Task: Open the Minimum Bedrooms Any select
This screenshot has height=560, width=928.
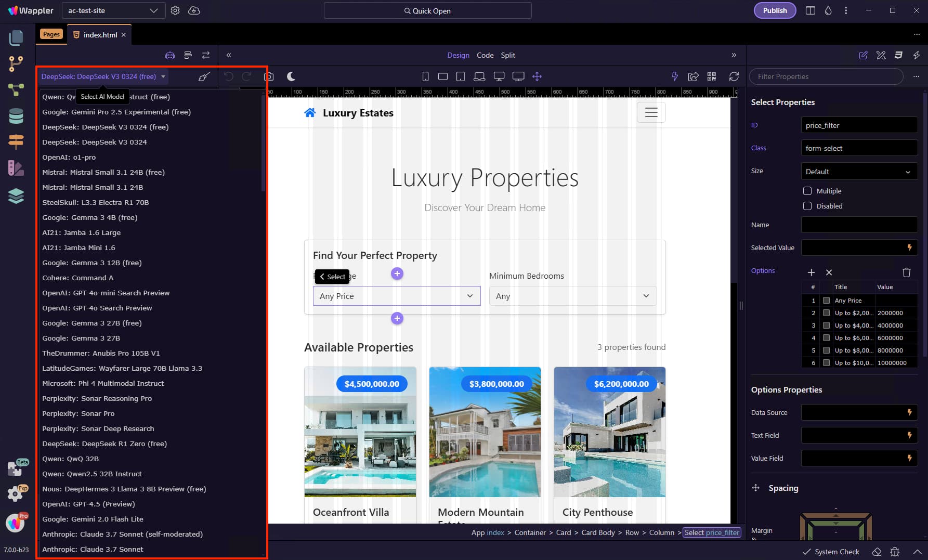Action: coord(573,296)
